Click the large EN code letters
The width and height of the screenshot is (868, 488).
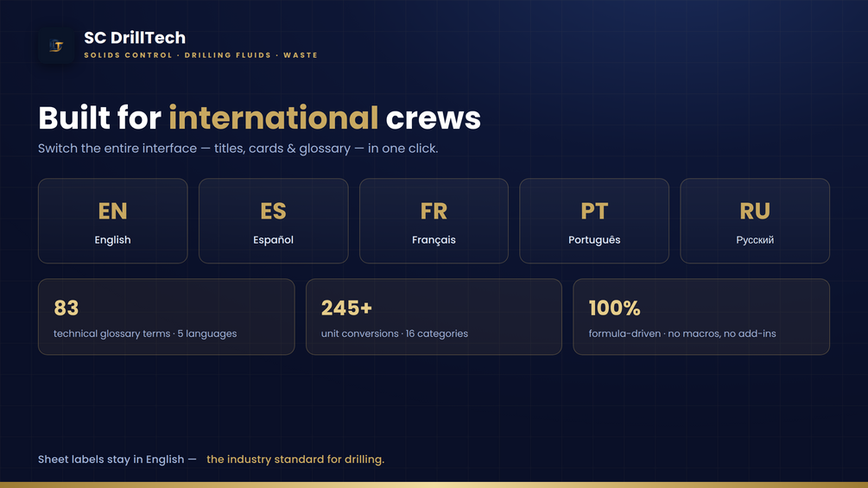point(113,211)
